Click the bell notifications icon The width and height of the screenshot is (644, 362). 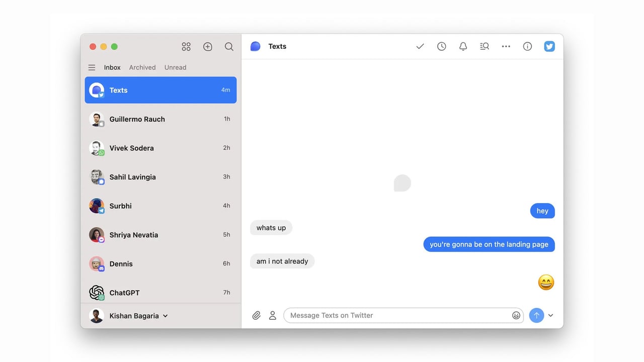point(463,46)
